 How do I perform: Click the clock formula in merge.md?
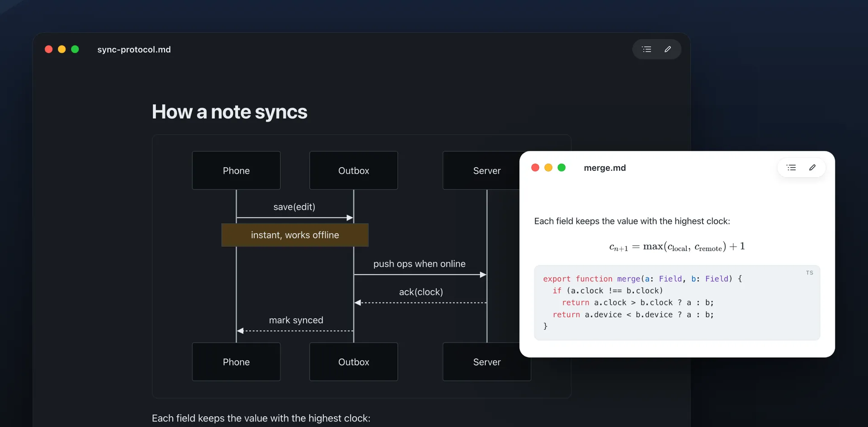tap(677, 247)
